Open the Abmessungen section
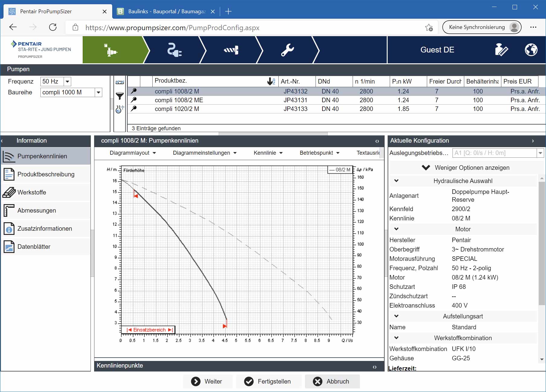Viewport: 546px width, 392px height. 46,210
